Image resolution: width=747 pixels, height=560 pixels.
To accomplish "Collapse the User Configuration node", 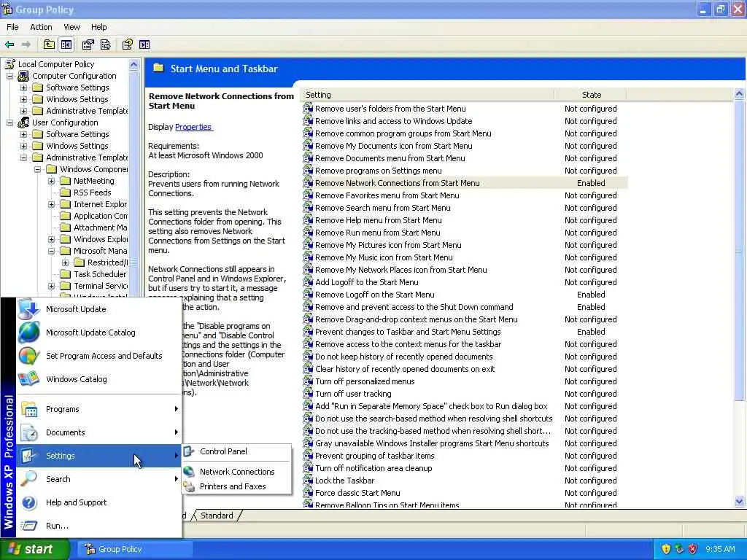I will tap(9, 122).
